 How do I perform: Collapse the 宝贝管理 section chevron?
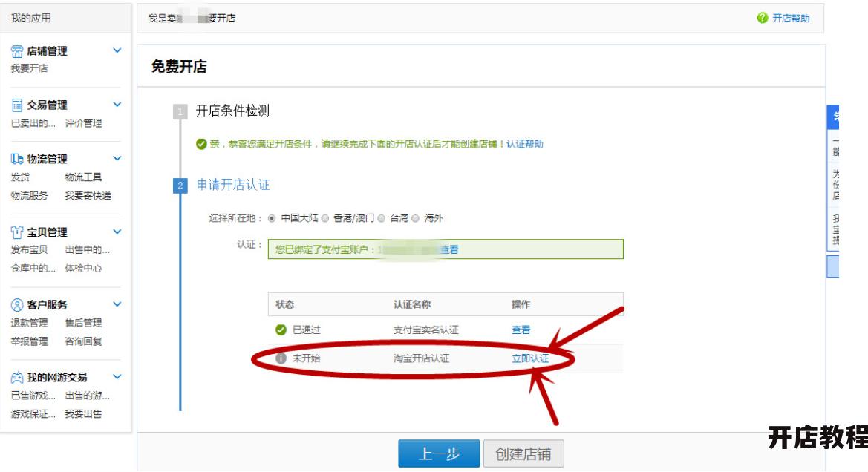click(x=117, y=232)
